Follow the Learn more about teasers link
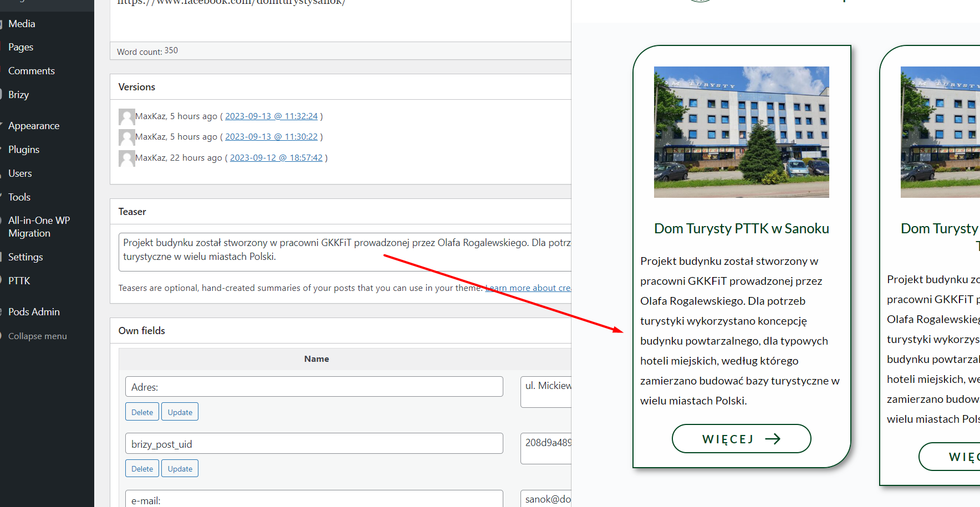 [x=528, y=288]
